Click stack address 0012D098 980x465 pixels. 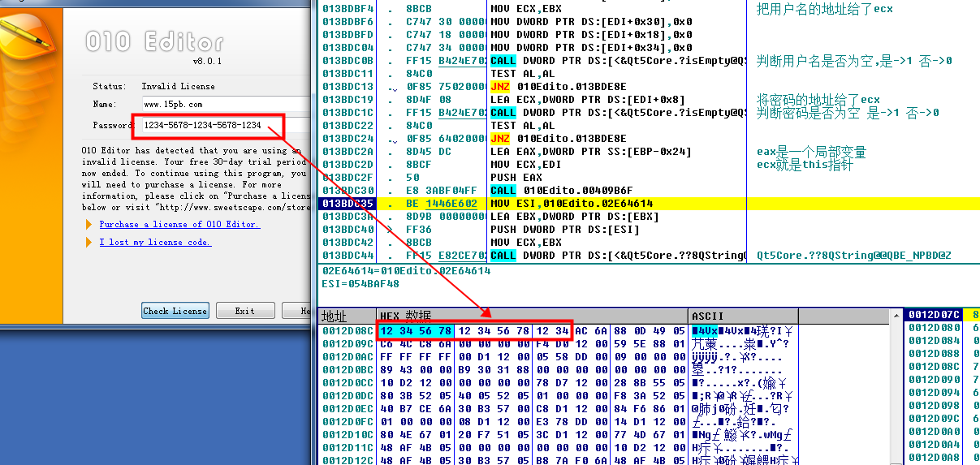click(x=934, y=405)
